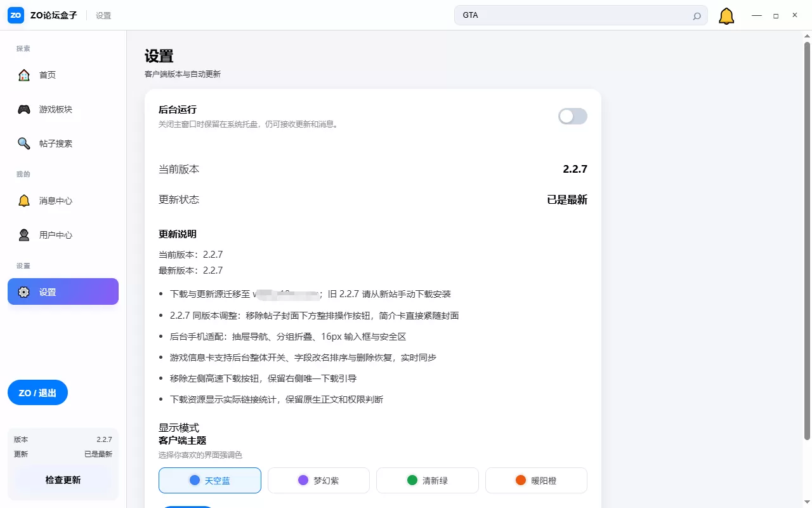Click the magnifier icon beside 帖子搜索
This screenshot has width=812, height=508.
[24, 144]
